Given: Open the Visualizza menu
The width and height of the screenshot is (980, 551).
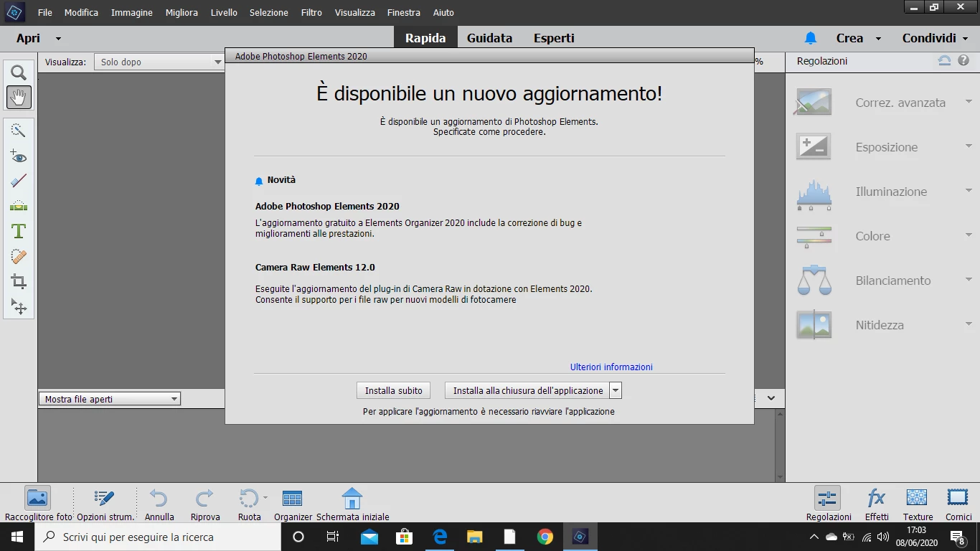Looking at the screenshot, I should coord(355,13).
